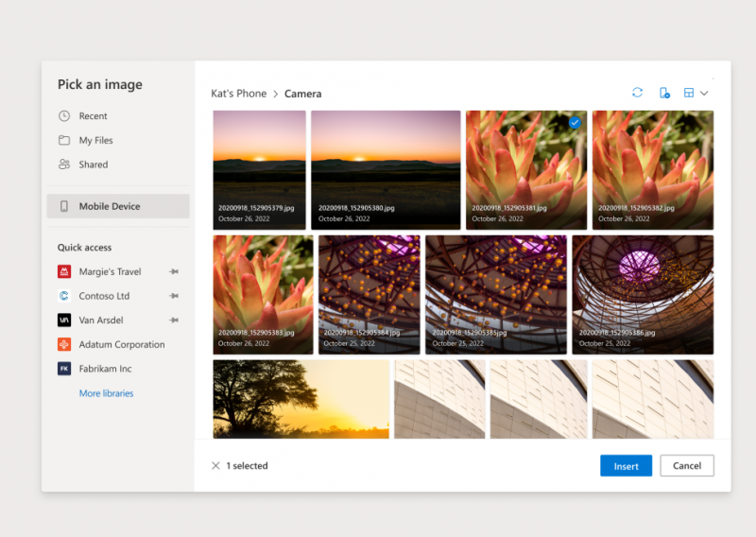The width and height of the screenshot is (756, 537).
Task: Select Mobile Device in sidebar
Action: [x=118, y=206]
